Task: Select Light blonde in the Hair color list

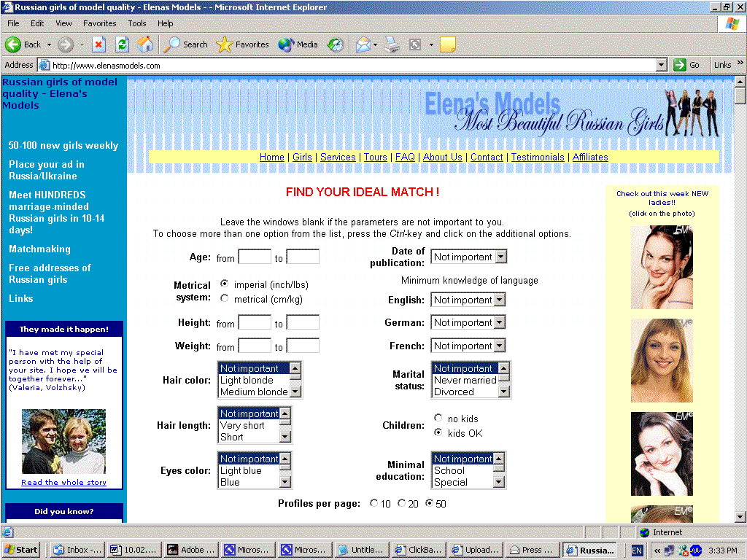Action: [253, 380]
